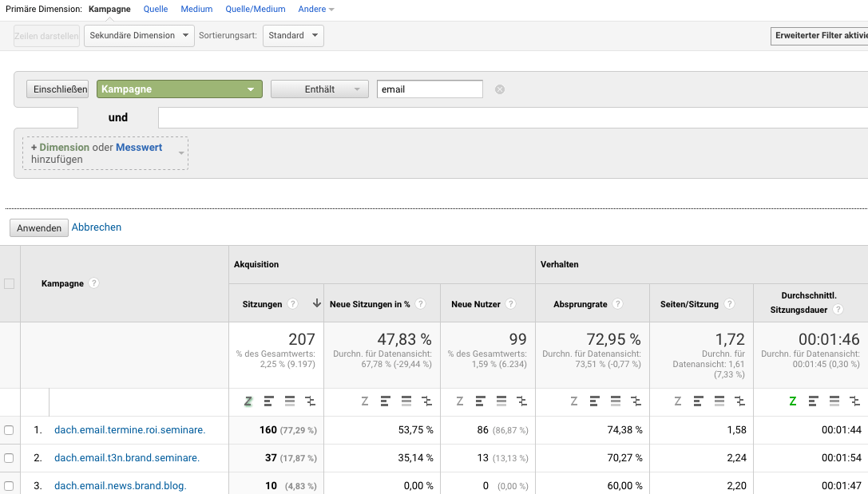Open the Sekundäre Dimension dropdown

pyautogui.click(x=139, y=35)
